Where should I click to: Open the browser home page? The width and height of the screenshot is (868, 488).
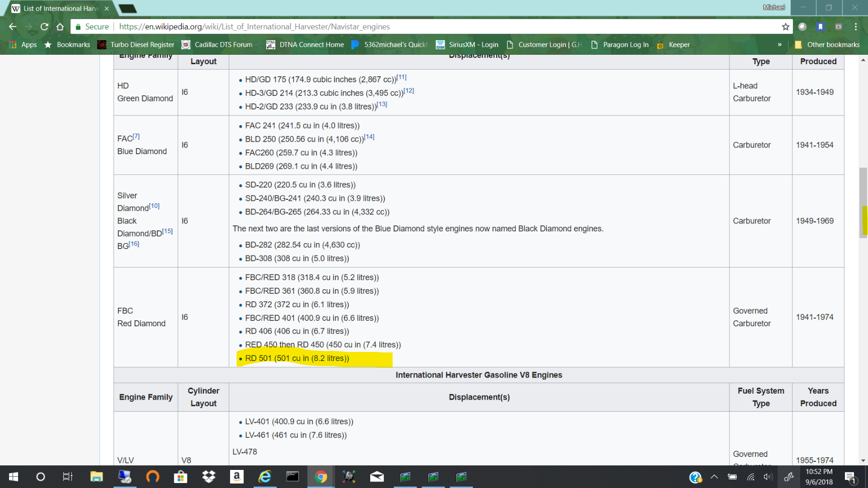point(60,27)
